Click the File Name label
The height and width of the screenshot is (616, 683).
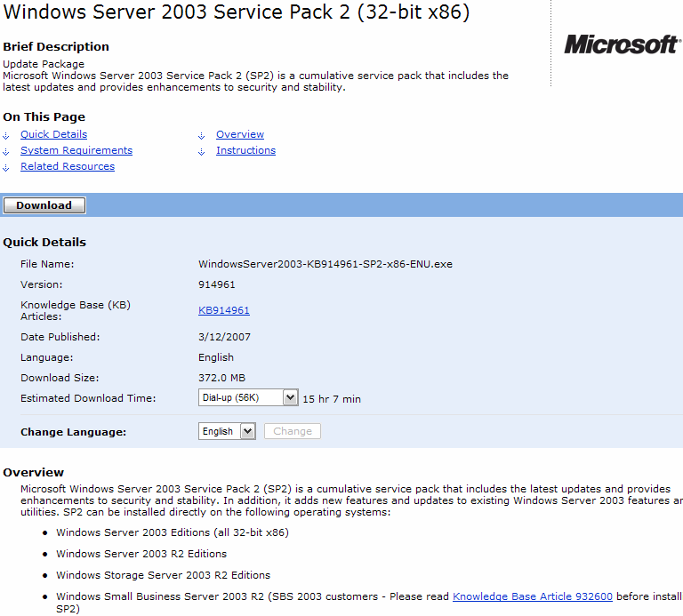pos(47,264)
